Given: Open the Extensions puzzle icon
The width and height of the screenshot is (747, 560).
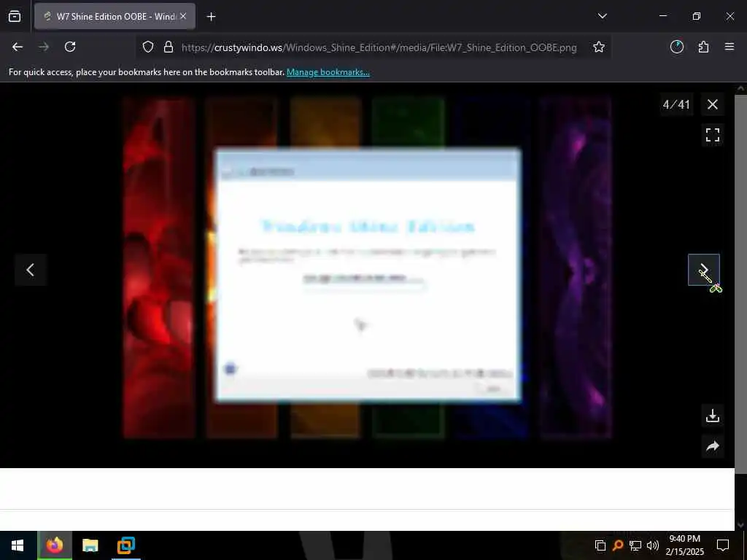Looking at the screenshot, I should pyautogui.click(x=703, y=47).
